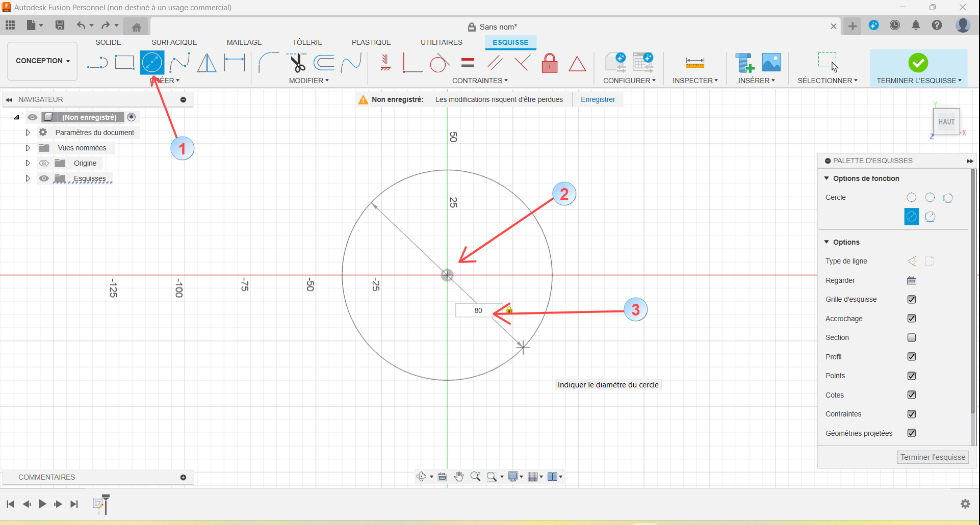Apply the Perpendicular constraint
Screen dimensions: 980x525
(x=522, y=63)
